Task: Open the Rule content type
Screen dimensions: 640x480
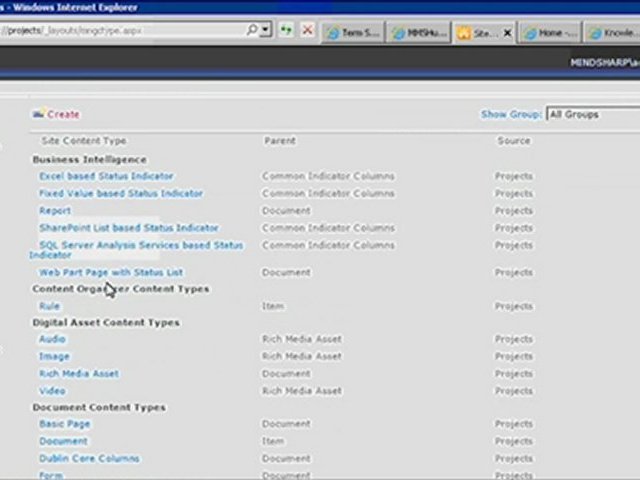Action: 49,306
